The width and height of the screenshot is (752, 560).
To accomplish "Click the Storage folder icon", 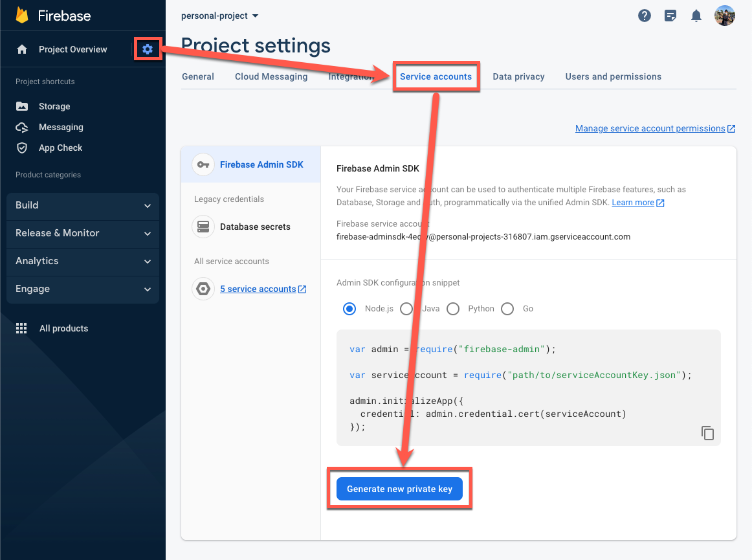I will point(22,106).
